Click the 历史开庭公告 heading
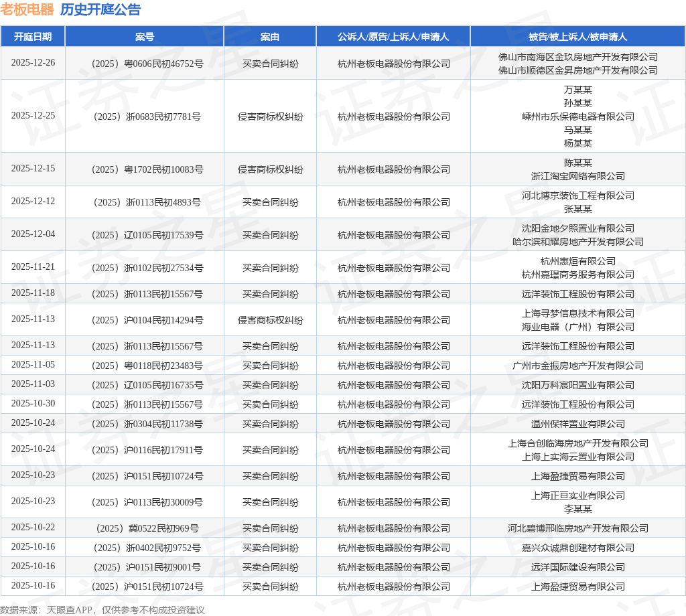 (100, 9)
